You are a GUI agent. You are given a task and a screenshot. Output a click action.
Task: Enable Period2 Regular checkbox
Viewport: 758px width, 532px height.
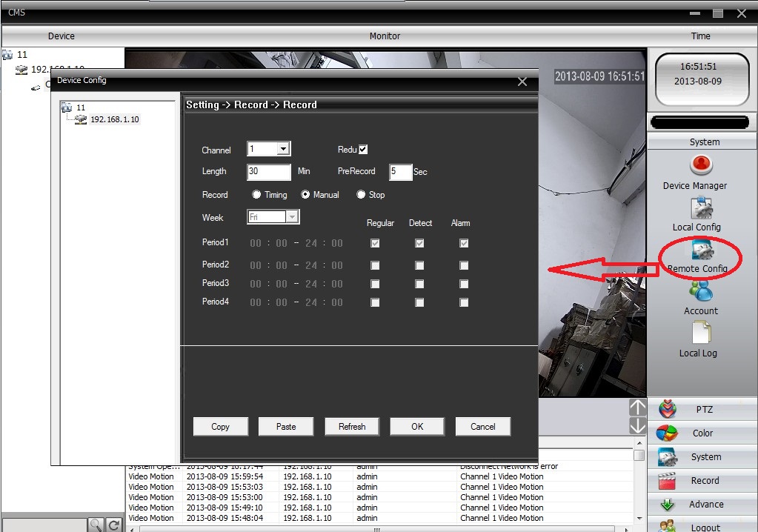click(x=375, y=265)
